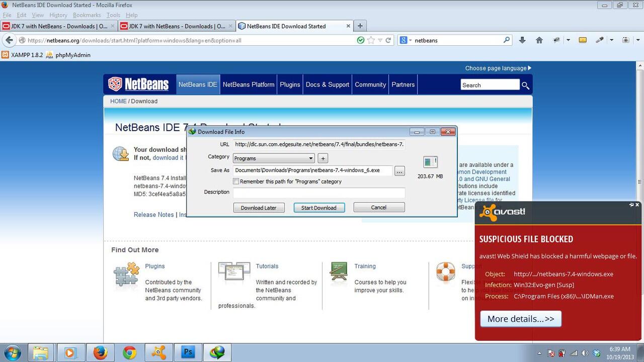Enable 'Remember this path for Programs category'
This screenshot has width=644, height=362.
[x=235, y=182]
